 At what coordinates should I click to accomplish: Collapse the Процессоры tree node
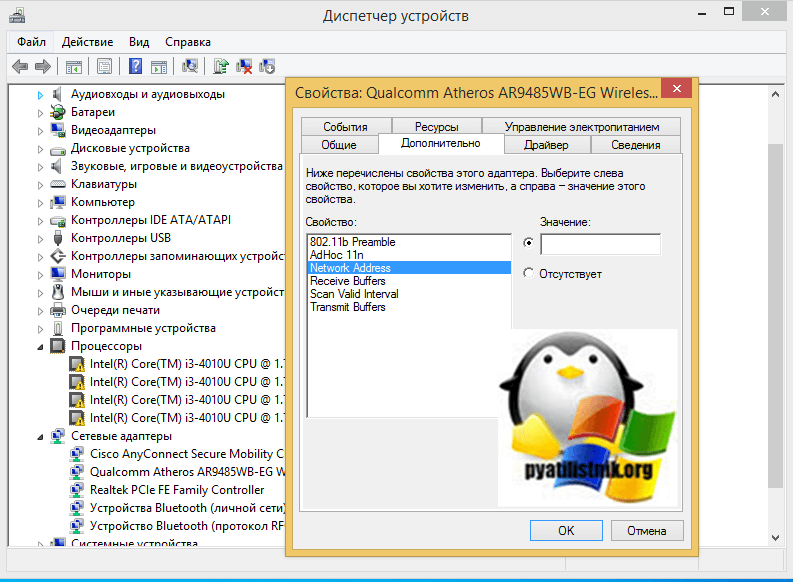40,347
